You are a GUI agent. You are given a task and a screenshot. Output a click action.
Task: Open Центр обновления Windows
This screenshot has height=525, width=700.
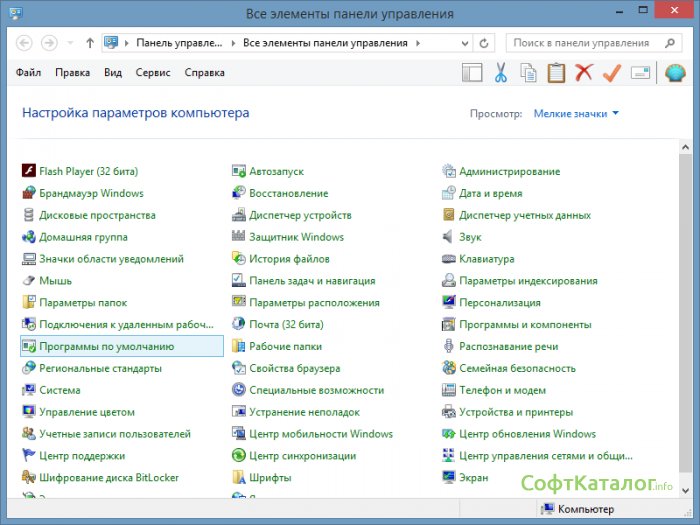click(526, 434)
